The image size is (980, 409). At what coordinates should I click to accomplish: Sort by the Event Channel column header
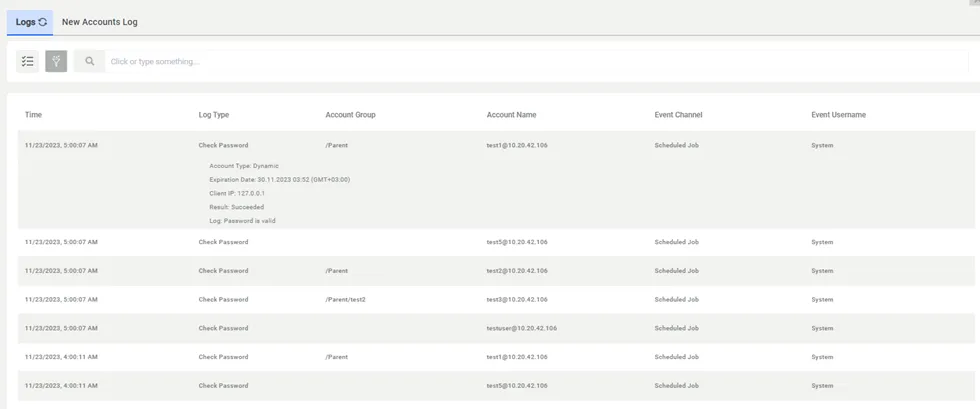pos(679,115)
